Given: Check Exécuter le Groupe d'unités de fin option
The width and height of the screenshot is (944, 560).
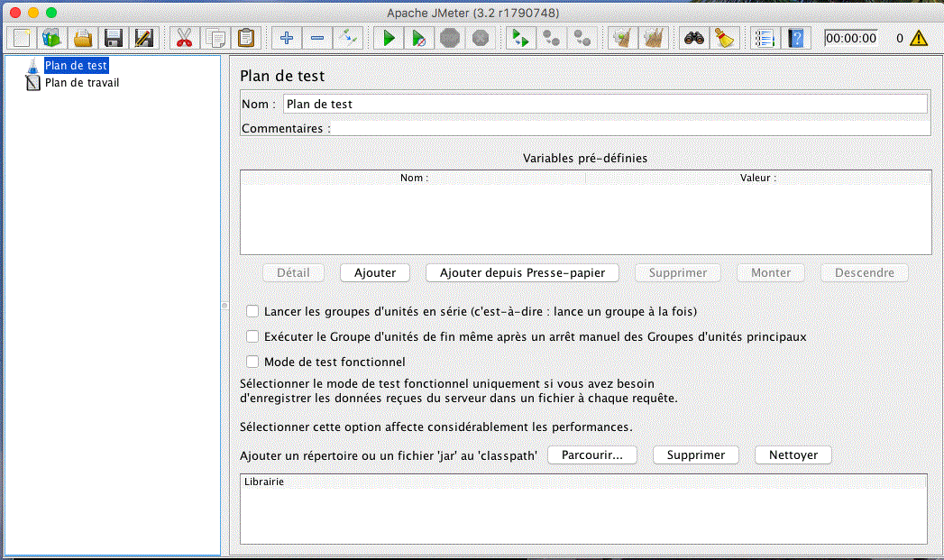Looking at the screenshot, I should click(252, 336).
